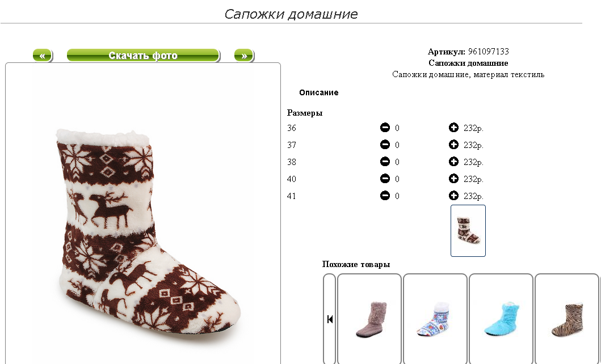
Task: Increase quantity for size 37
Action: coord(453,145)
